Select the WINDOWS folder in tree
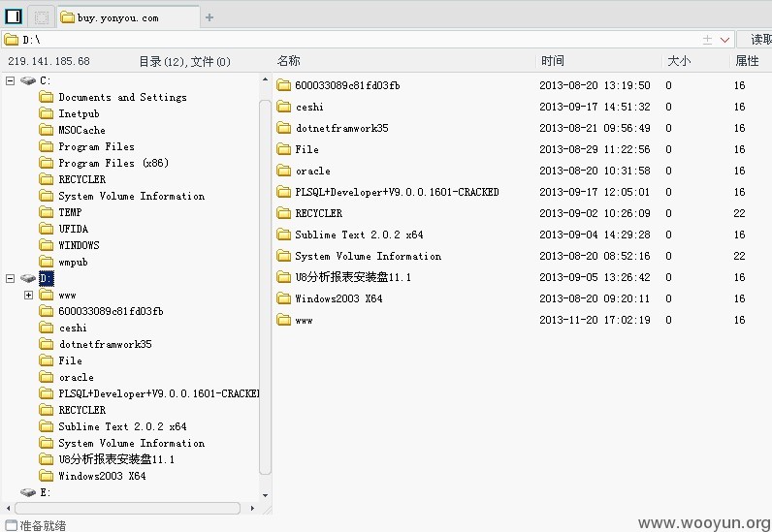This screenshot has height=532, width=772. [79, 245]
